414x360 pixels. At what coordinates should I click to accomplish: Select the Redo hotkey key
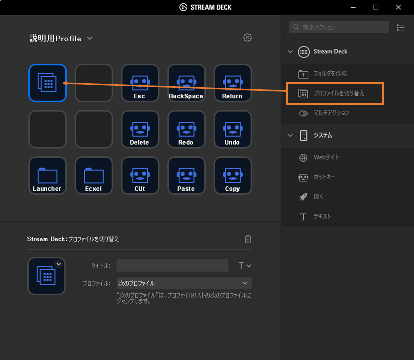click(x=186, y=129)
